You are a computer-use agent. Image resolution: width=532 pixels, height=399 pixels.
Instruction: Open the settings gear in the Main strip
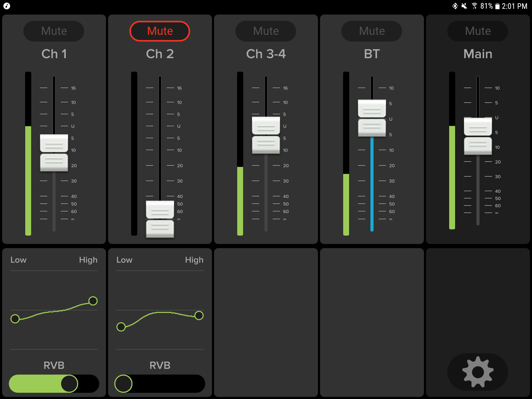click(478, 372)
